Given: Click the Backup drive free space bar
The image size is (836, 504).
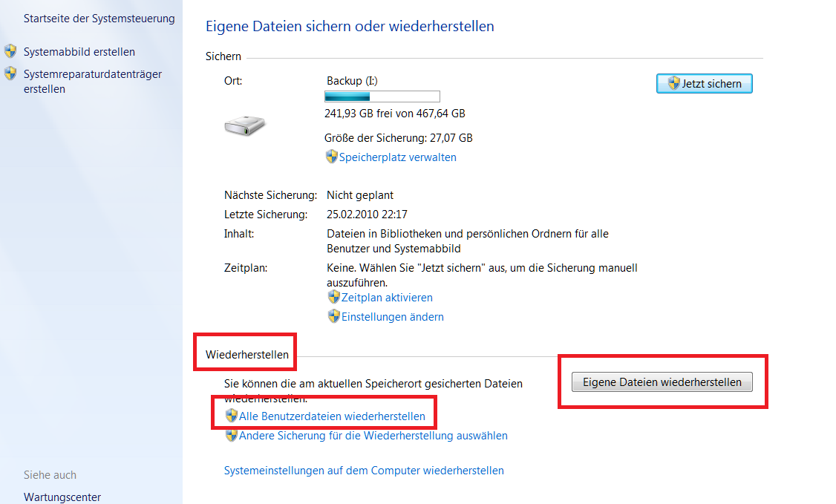Looking at the screenshot, I should (x=382, y=96).
